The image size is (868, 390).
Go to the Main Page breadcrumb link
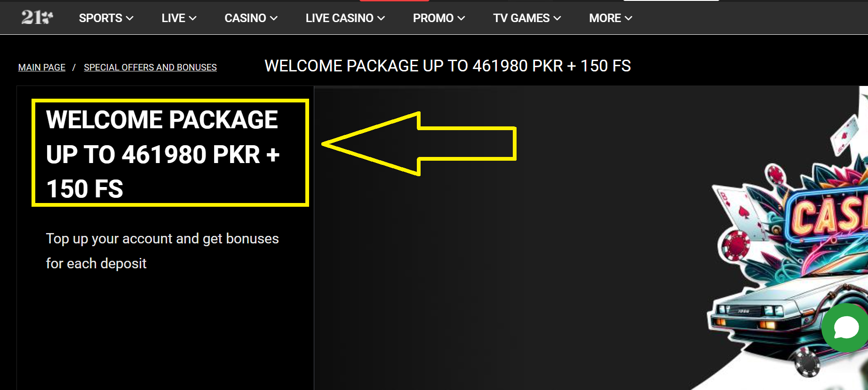(x=42, y=67)
